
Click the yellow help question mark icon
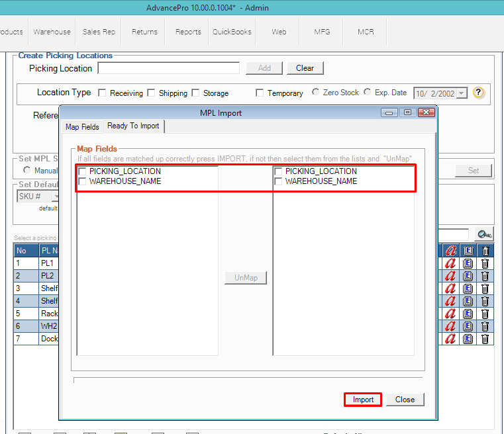pos(479,93)
